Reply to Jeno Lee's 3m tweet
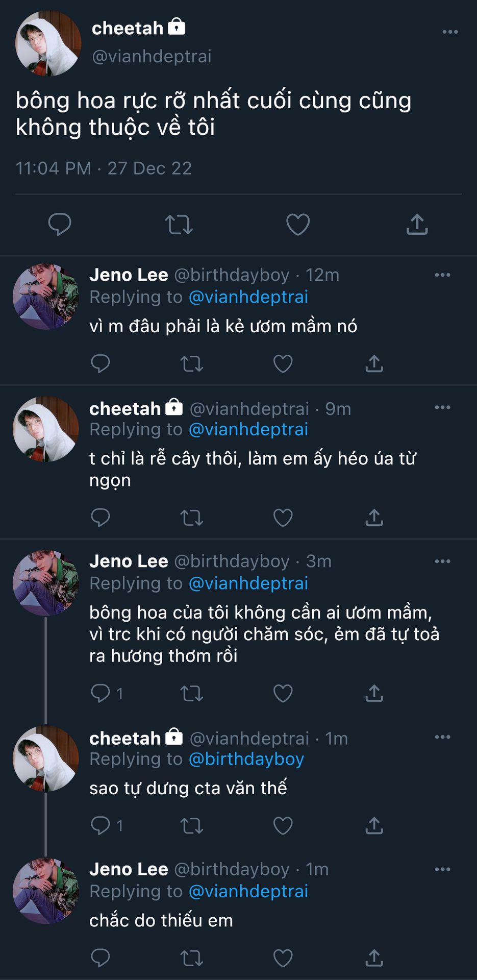Image resolution: width=477 pixels, height=980 pixels. (x=101, y=694)
